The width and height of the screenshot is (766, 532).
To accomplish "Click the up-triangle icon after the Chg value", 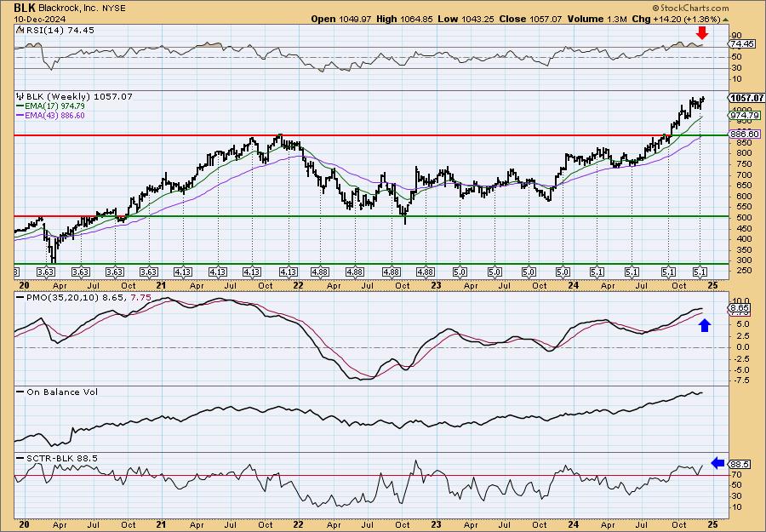I will (725, 20).
